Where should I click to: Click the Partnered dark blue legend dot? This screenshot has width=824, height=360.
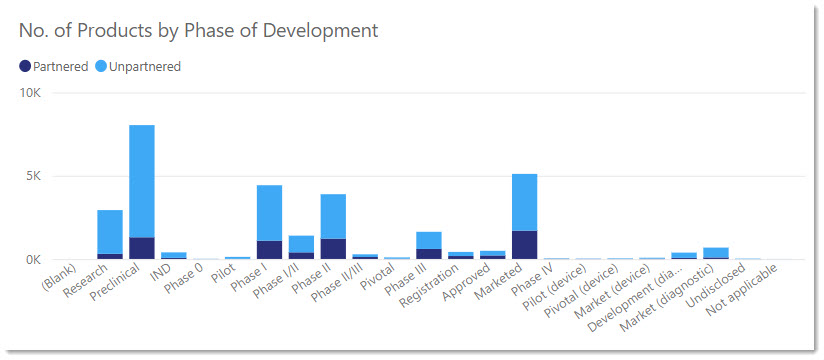pyautogui.click(x=25, y=67)
